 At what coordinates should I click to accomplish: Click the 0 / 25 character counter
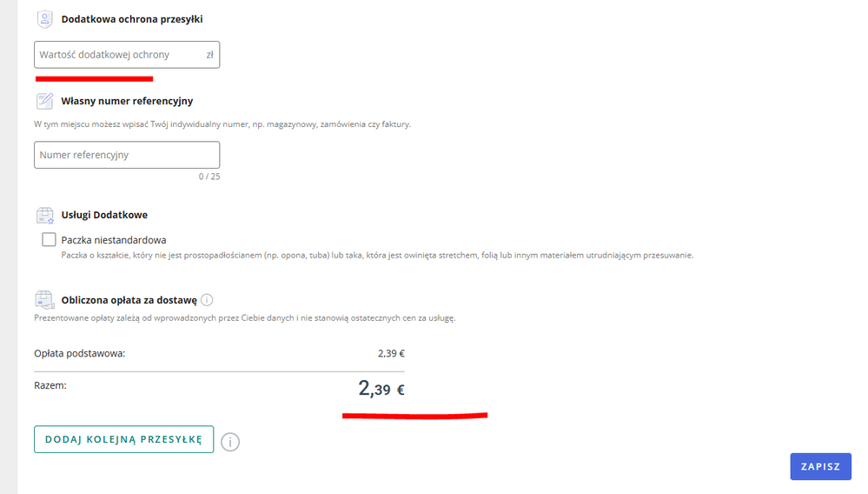209,177
